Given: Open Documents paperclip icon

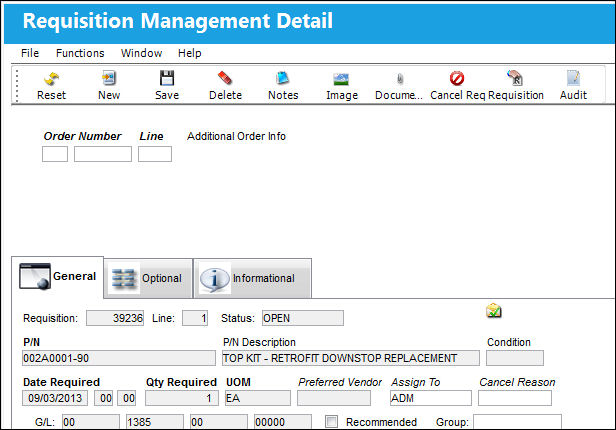Looking at the screenshot, I should click(x=400, y=79).
